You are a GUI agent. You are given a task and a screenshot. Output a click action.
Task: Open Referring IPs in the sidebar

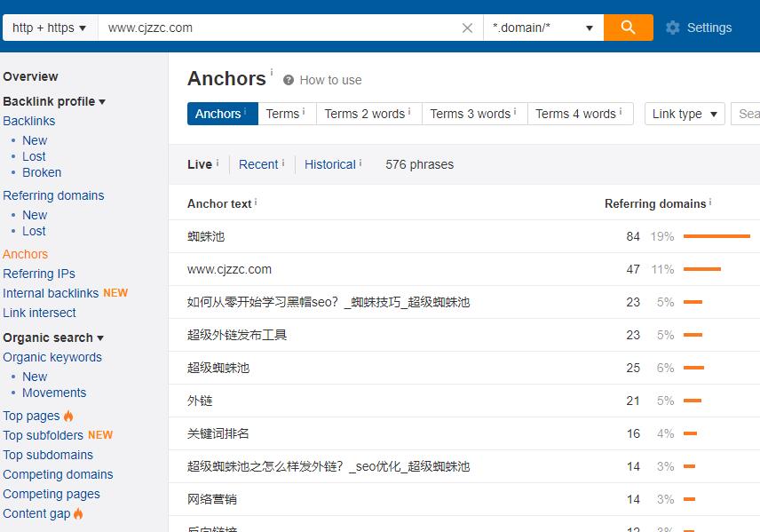(39, 274)
